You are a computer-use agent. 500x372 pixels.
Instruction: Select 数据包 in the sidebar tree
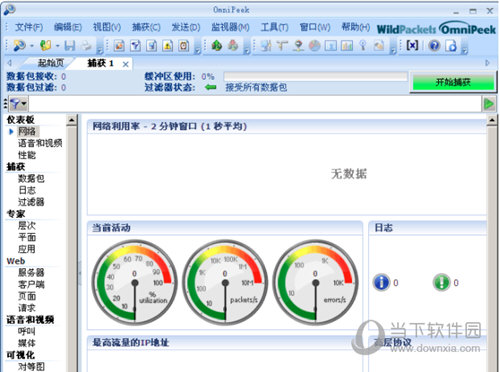click(31, 178)
